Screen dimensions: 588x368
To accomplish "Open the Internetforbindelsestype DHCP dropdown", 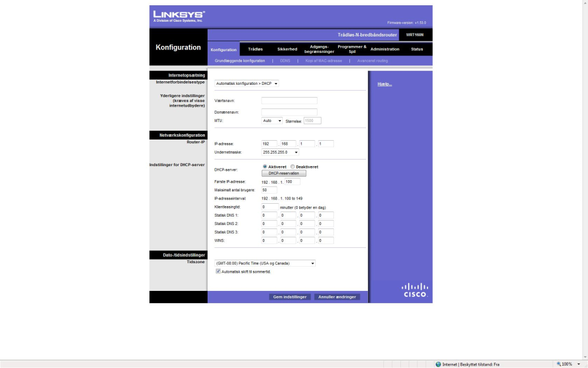I will (x=247, y=84).
